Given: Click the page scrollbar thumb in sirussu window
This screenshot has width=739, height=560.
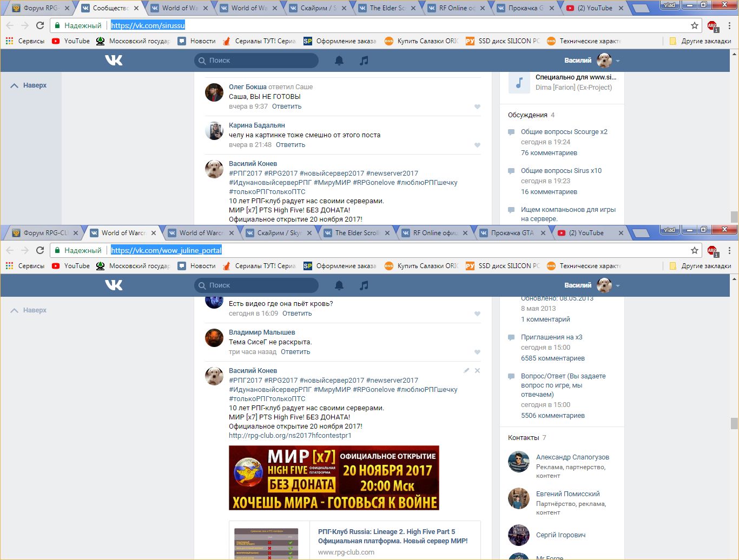Looking at the screenshot, I should [x=734, y=217].
